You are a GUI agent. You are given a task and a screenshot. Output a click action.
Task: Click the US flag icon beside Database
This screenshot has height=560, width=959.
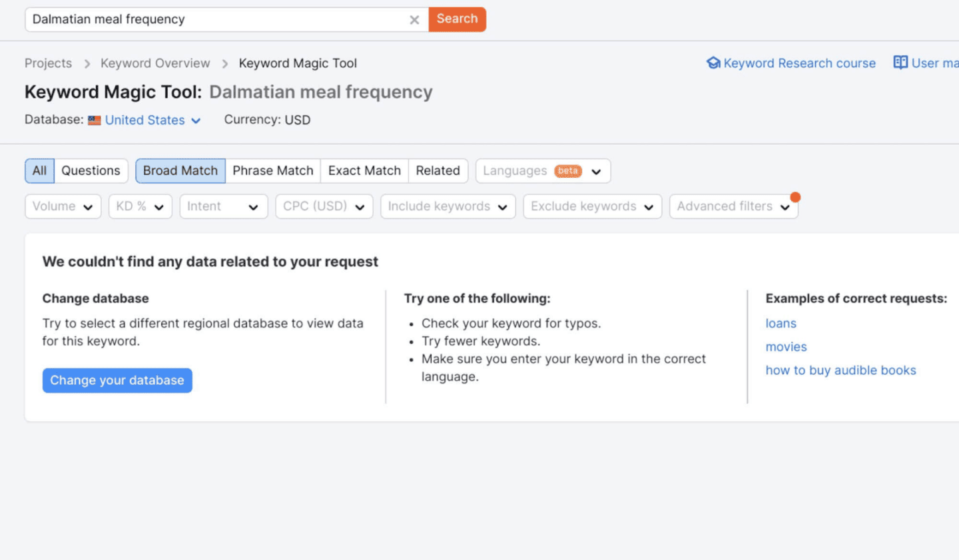click(94, 120)
